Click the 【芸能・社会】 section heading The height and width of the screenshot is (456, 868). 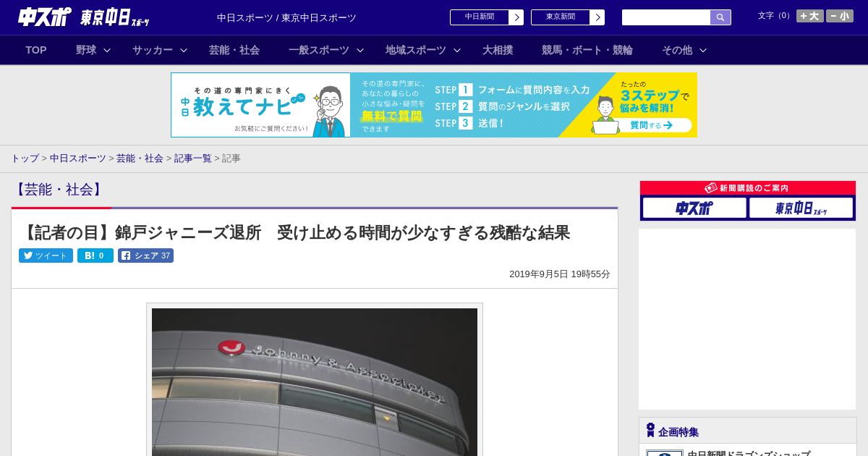point(59,190)
